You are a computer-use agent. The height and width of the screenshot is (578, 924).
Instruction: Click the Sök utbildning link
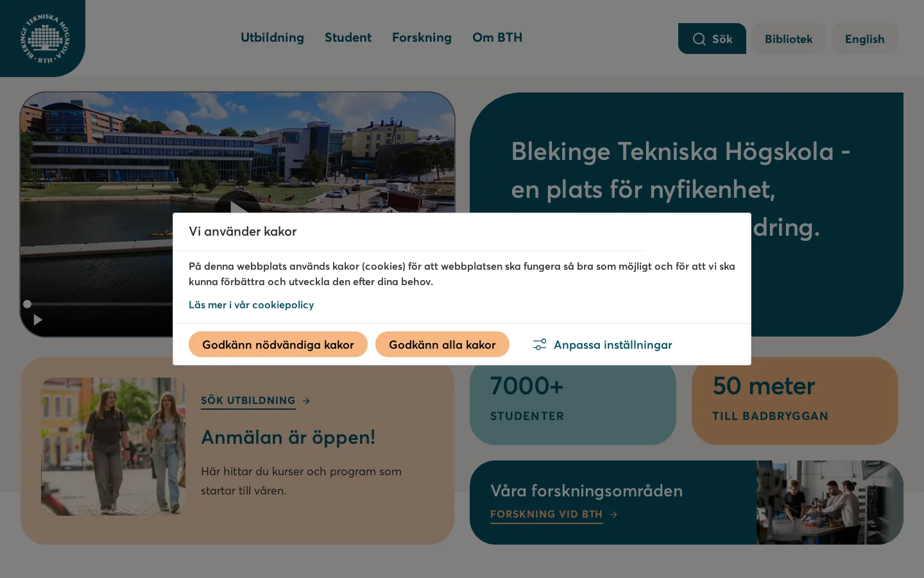(248, 401)
